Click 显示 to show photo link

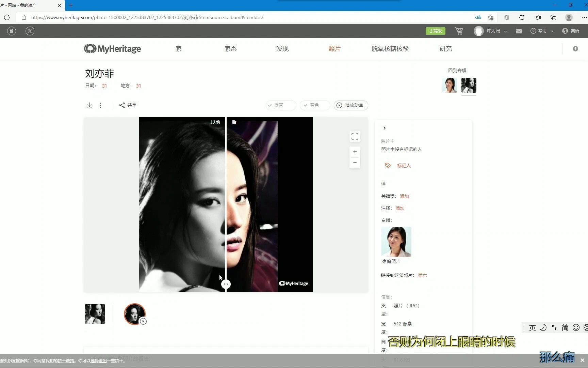pos(422,275)
